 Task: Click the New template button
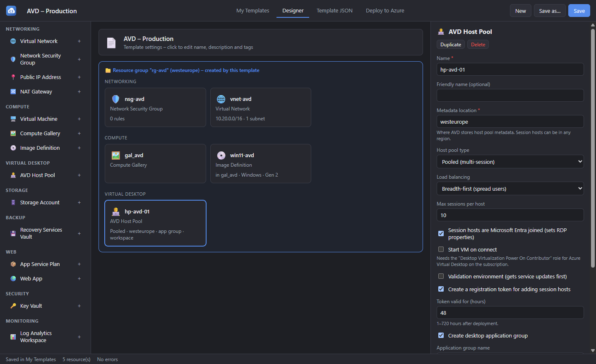pyautogui.click(x=521, y=11)
